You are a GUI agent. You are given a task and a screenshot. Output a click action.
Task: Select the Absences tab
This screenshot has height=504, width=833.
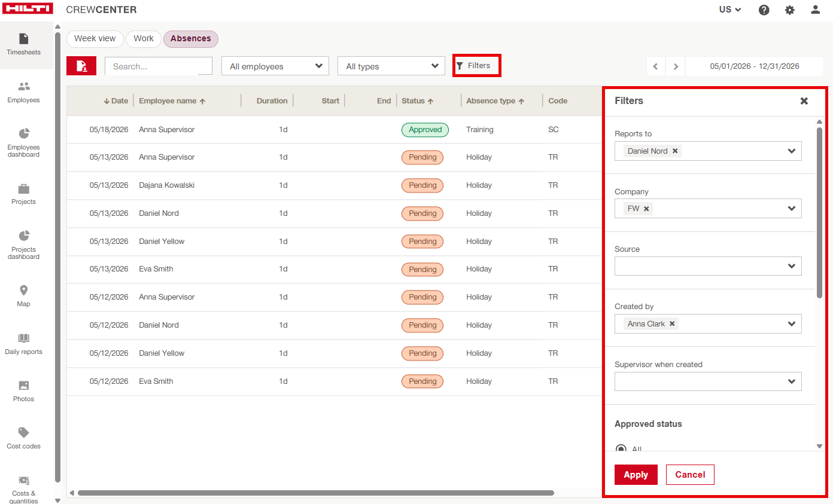191,39
